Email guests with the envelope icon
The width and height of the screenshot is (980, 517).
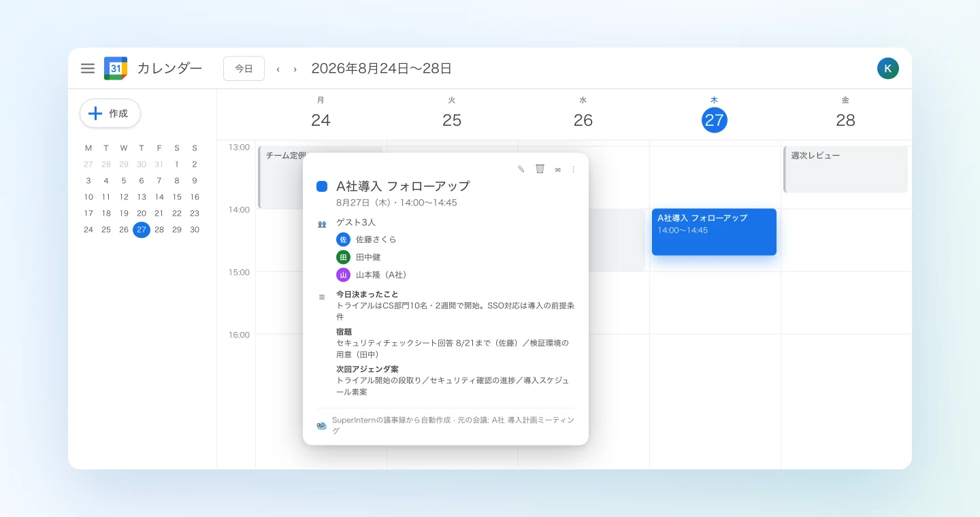[x=558, y=169]
